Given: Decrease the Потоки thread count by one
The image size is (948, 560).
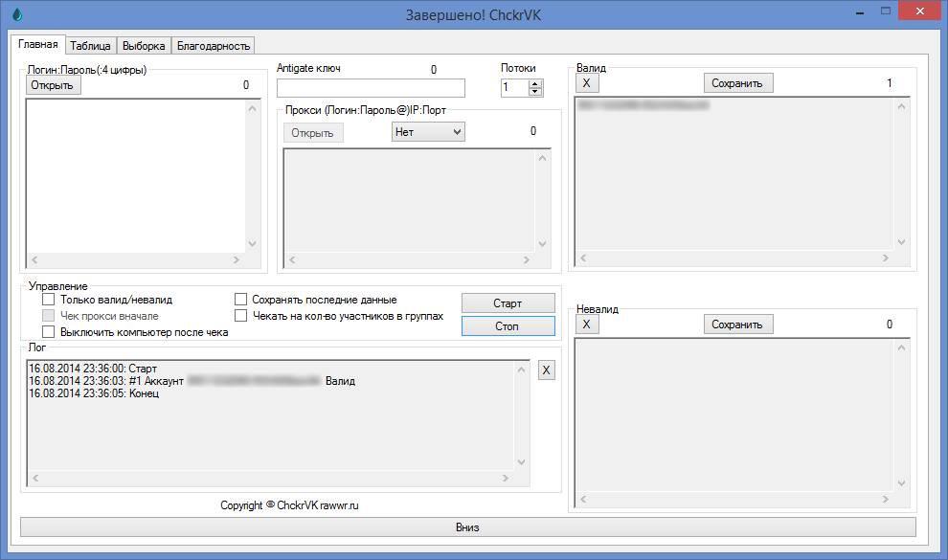Looking at the screenshot, I should [535, 92].
